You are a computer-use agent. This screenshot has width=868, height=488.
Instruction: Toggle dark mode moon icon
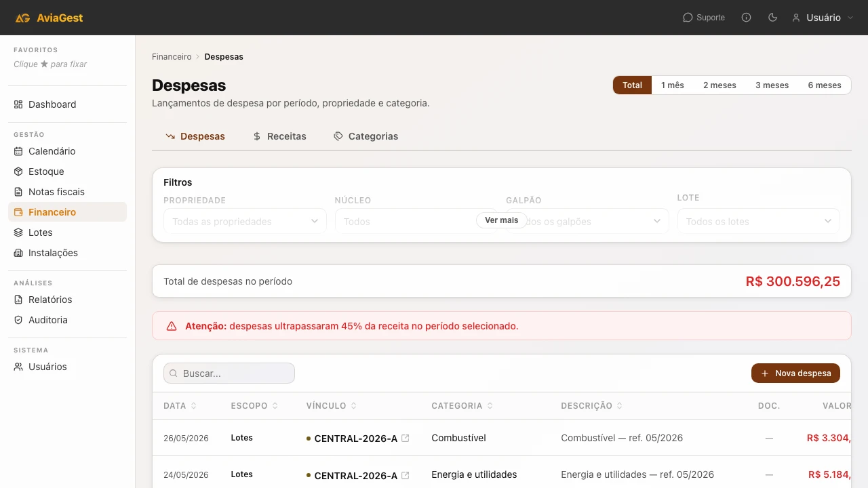[x=772, y=18]
